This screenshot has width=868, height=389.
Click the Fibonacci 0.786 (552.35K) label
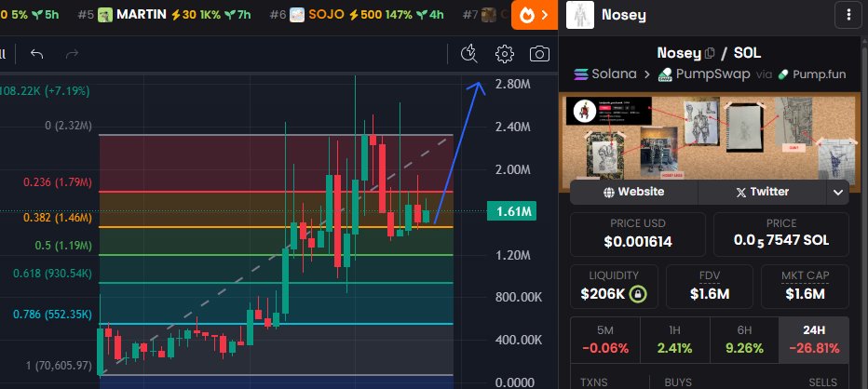coord(53,315)
